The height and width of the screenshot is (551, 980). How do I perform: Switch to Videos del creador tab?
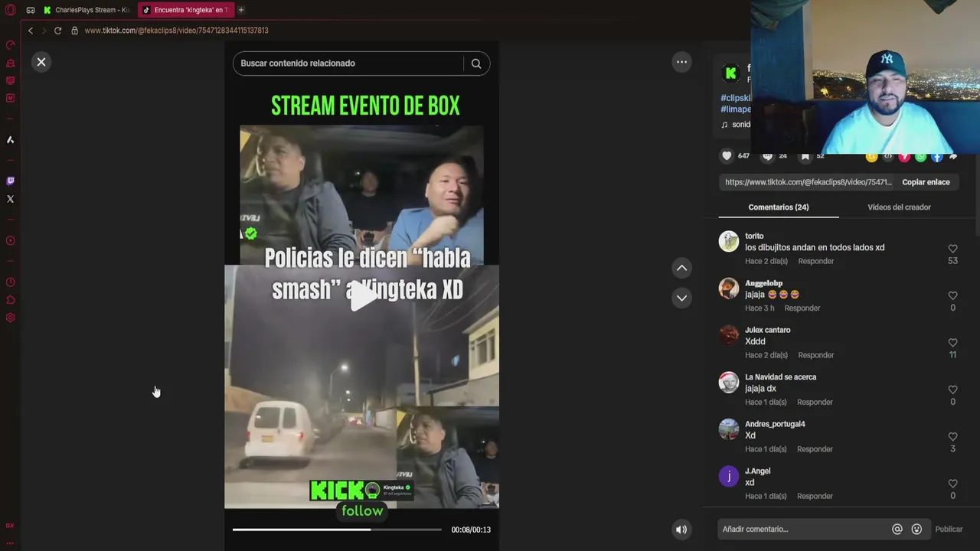tap(899, 207)
